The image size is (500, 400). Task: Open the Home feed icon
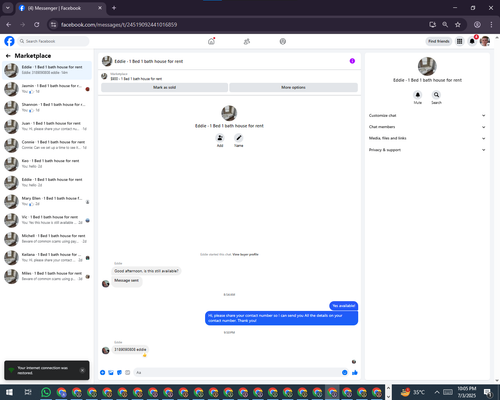point(211,41)
